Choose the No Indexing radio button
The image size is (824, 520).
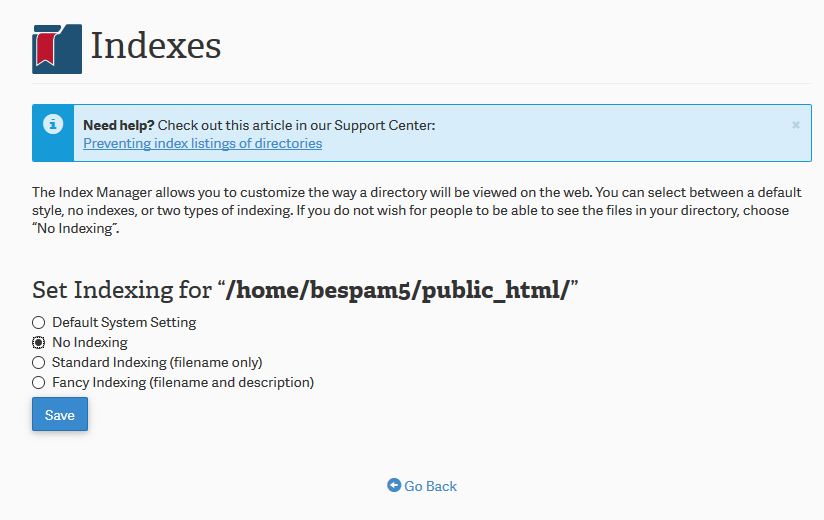pyautogui.click(x=39, y=343)
